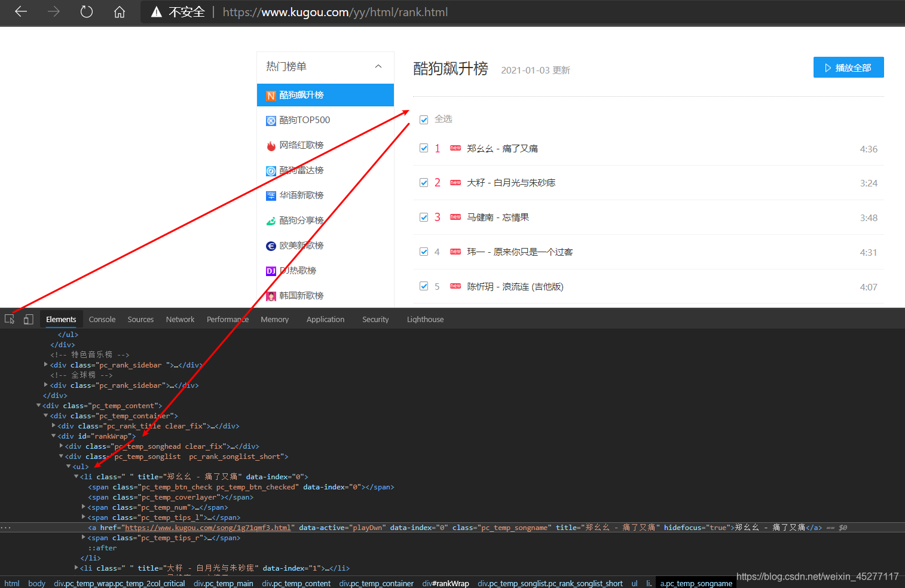
Task: Uncheck song 4 玮一 - 原来你只是一个过客
Action: point(424,252)
